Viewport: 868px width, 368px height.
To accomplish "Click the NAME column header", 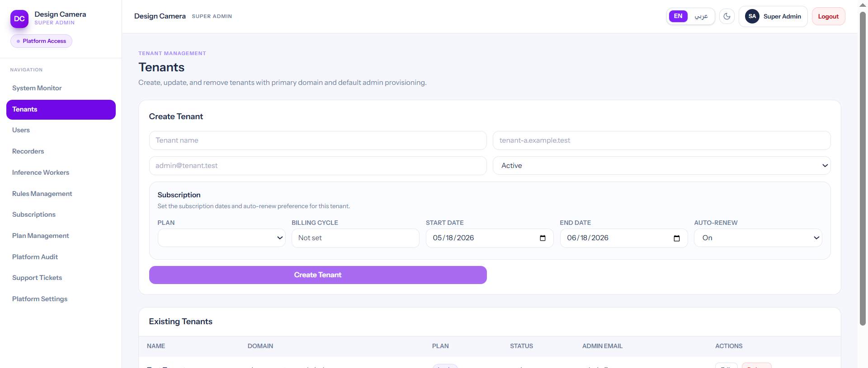I will (x=156, y=346).
